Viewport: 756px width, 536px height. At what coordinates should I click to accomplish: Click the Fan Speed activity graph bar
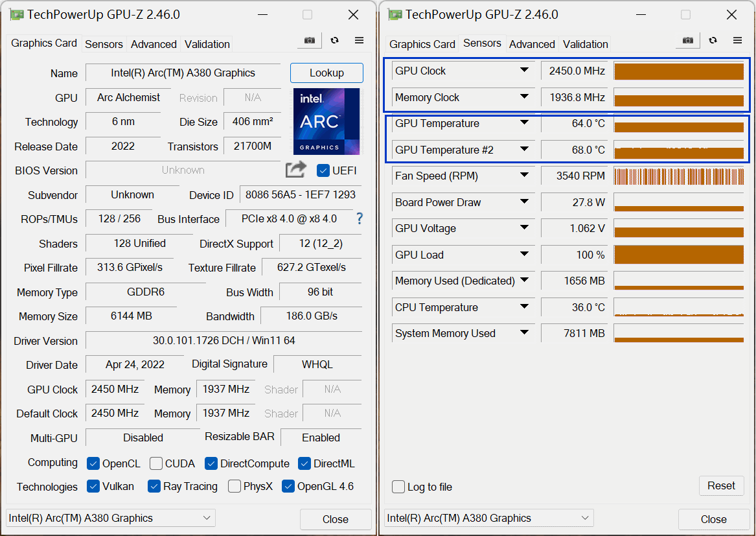[678, 176]
